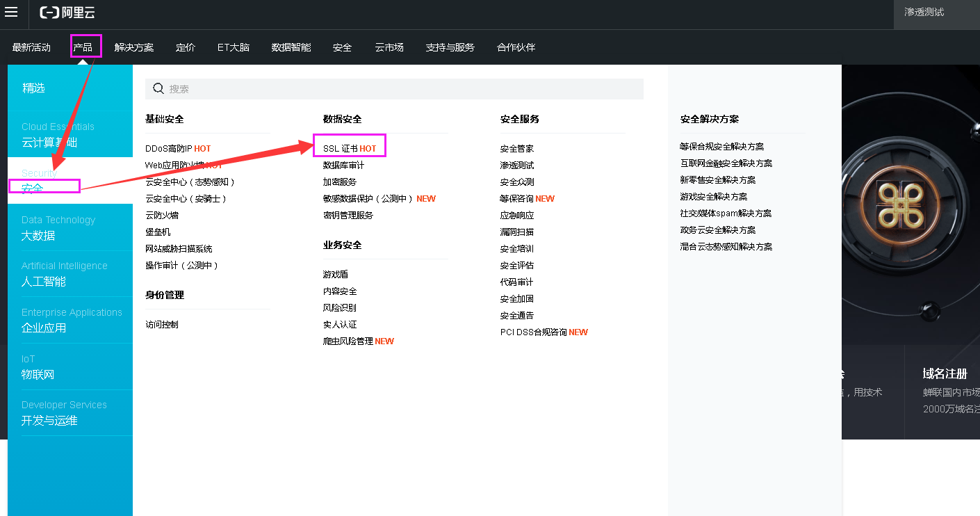The height and width of the screenshot is (516, 980).
Task: Select the 云计算基础 sidebar category
Action: coord(70,134)
